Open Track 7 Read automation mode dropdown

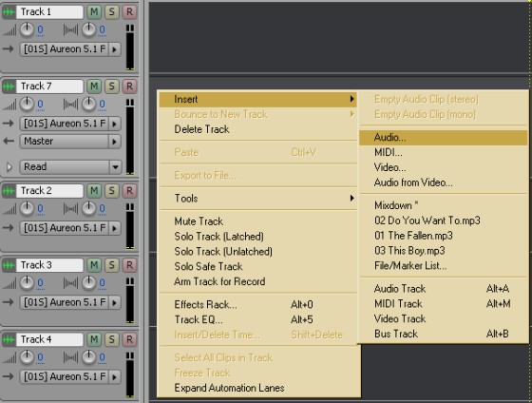point(115,167)
